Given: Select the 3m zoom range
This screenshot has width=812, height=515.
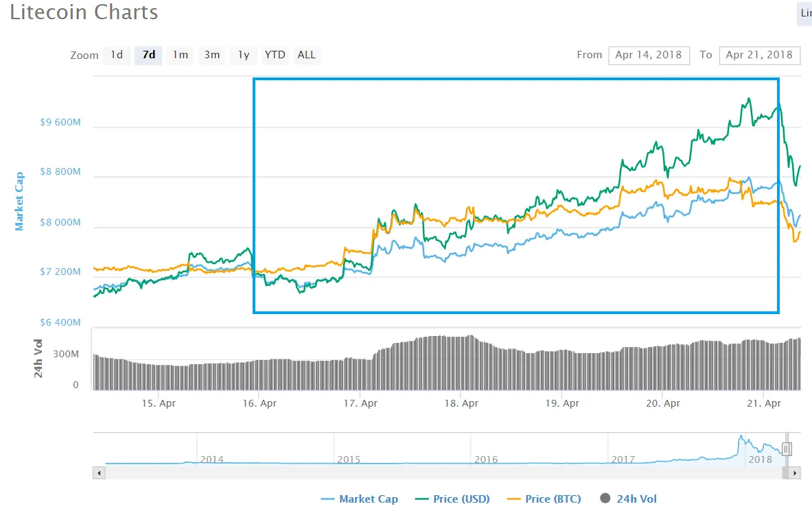Looking at the screenshot, I should (x=212, y=55).
